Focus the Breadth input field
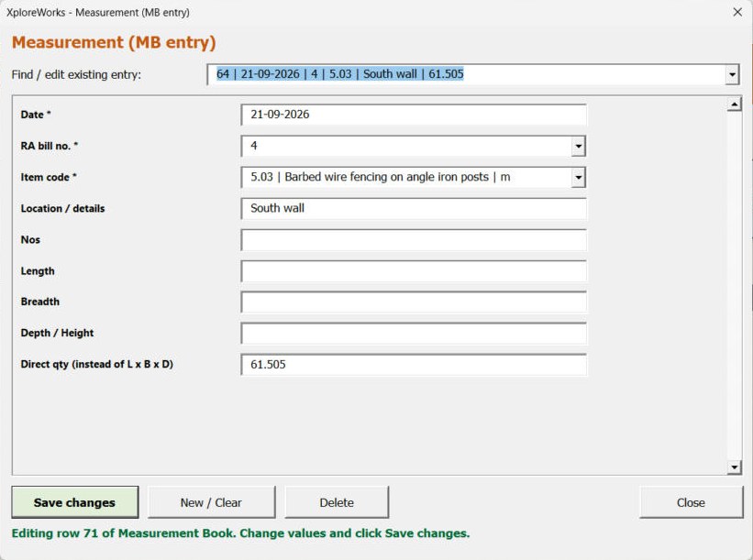This screenshot has width=753, height=560. 414,302
